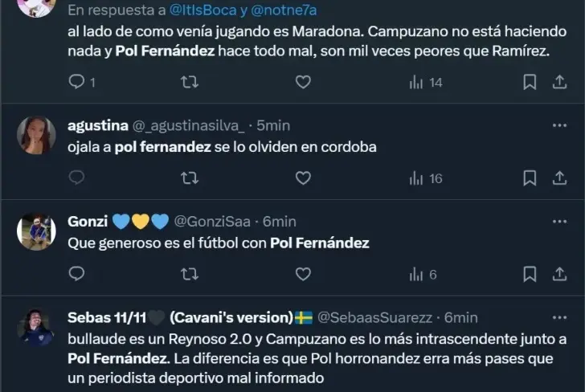
Task: Visit Gonzi's profile via display name
Action: [88, 222]
